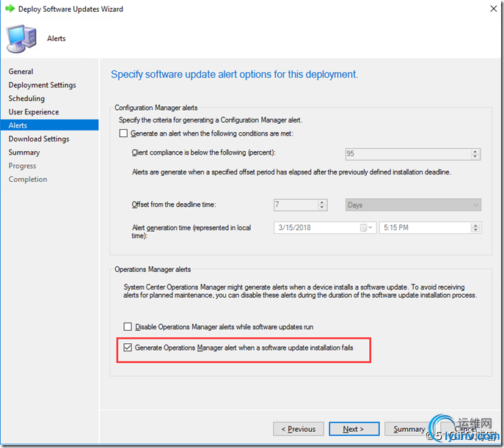Click the 'Offset from the deadline time:' label

[x=174, y=205]
